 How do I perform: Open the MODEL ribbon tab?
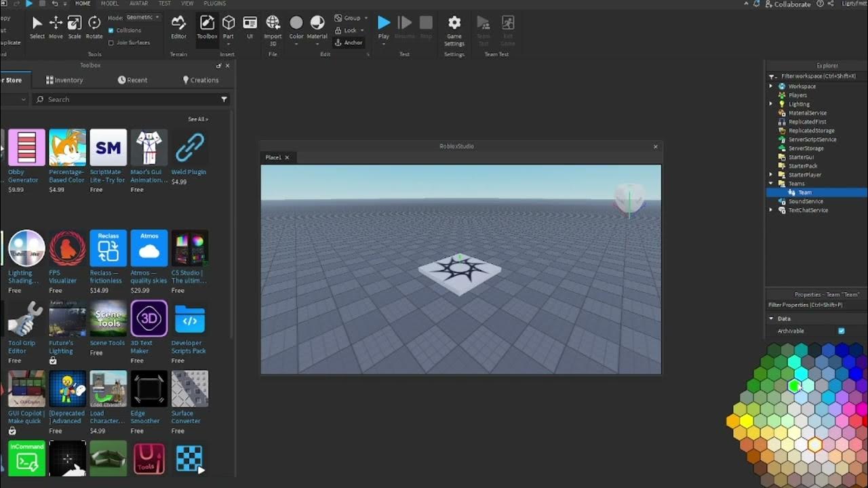[110, 3]
